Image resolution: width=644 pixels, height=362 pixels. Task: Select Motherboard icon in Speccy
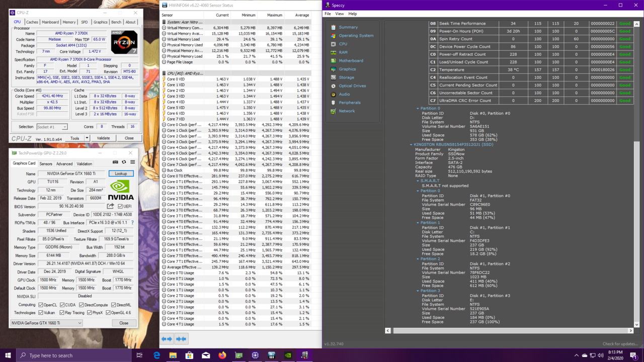(x=333, y=61)
